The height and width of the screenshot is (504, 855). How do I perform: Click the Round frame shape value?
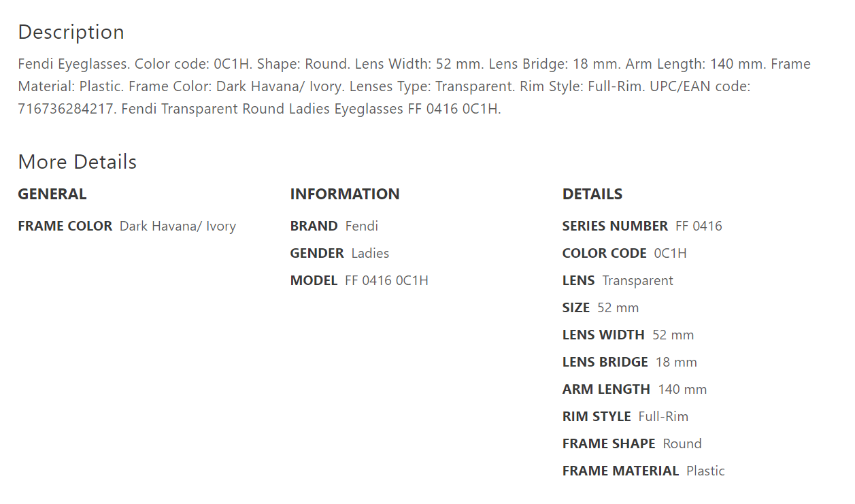682,444
